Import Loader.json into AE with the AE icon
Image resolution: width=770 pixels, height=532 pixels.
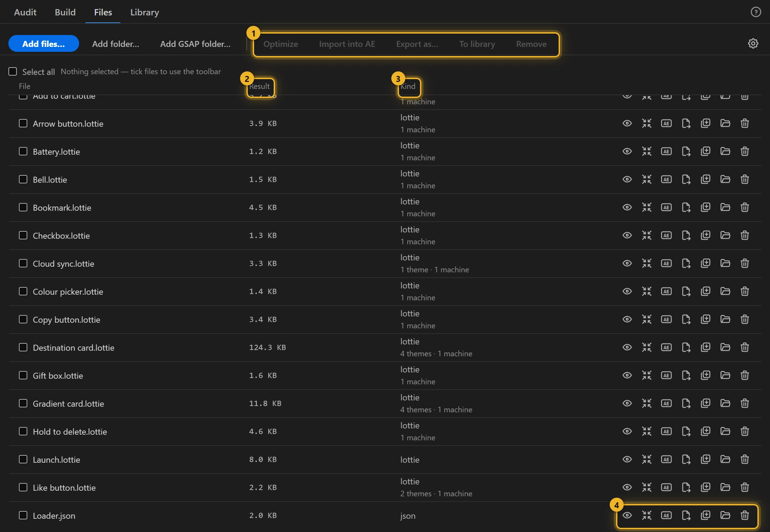click(x=666, y=515)
